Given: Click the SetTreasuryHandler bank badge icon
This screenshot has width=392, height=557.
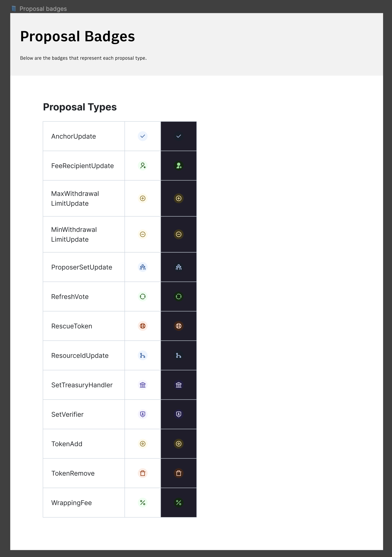Looking at the screenshot, I should click(x=143, y=385).
